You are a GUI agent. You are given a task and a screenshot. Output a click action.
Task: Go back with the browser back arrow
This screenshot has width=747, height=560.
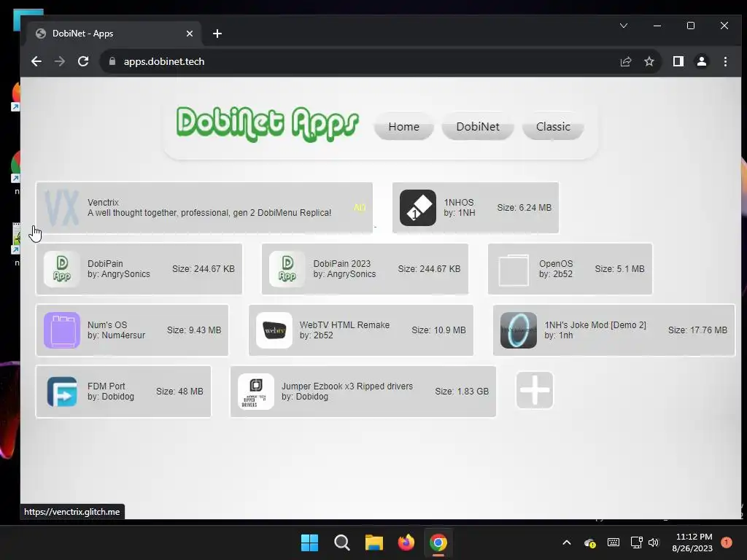pyautogui.click(x=36, y=61)
